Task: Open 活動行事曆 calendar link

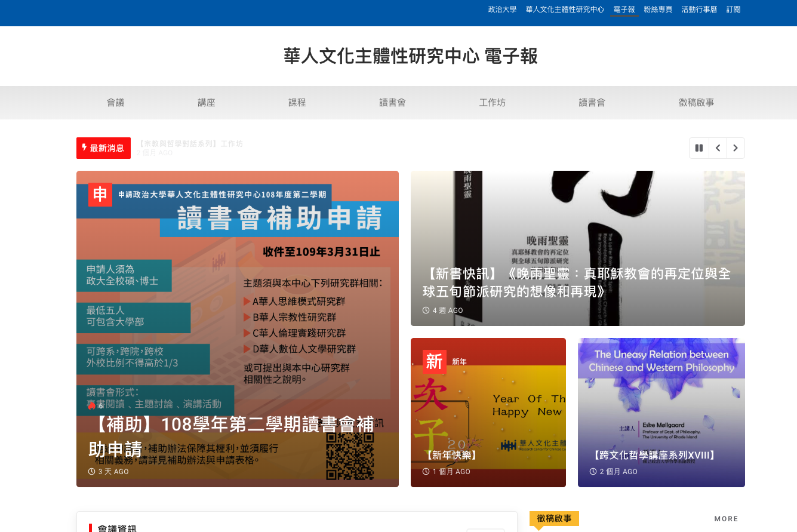Action: pyautogui.click(x=699, y=10)
